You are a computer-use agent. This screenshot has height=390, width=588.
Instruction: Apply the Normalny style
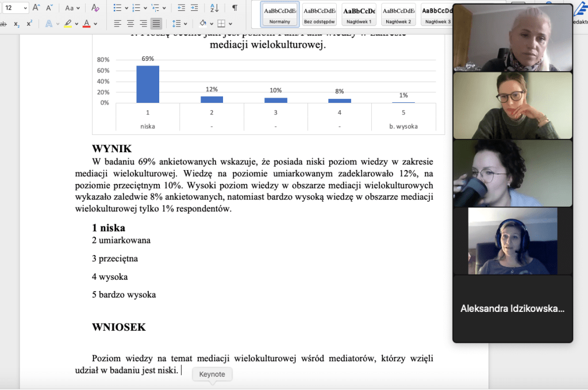(280, 14)
